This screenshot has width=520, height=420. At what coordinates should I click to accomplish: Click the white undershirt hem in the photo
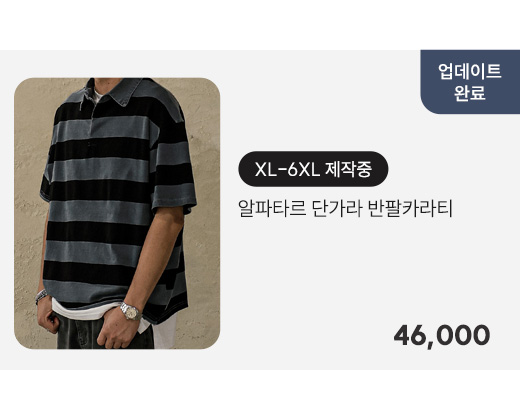click(83, 310)
